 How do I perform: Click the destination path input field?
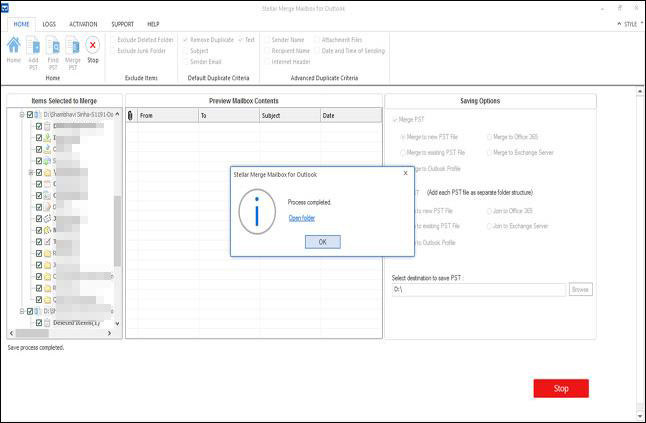(478, 289)
